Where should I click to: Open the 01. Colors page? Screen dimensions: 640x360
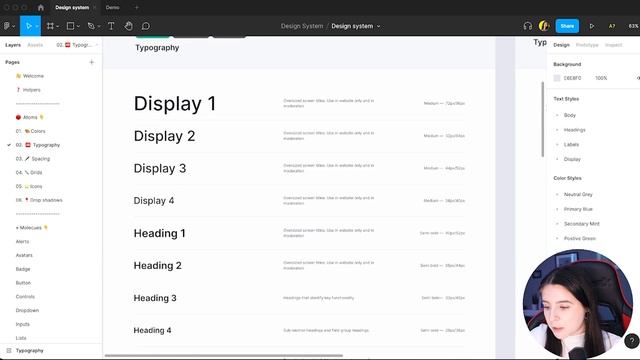pos(31,131)
